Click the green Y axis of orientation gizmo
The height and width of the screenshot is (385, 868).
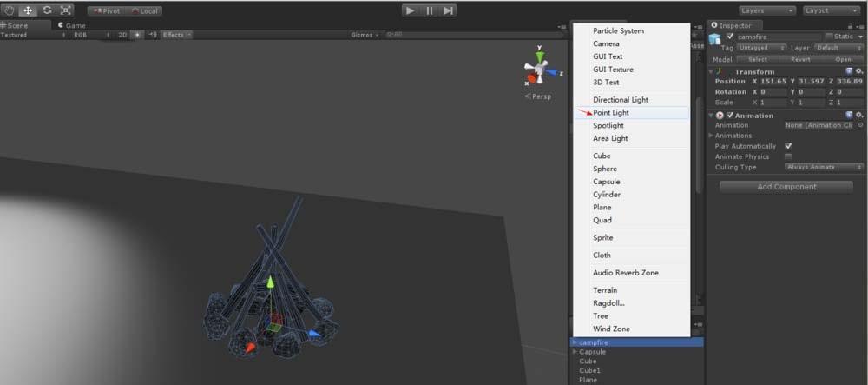[540, 56]
